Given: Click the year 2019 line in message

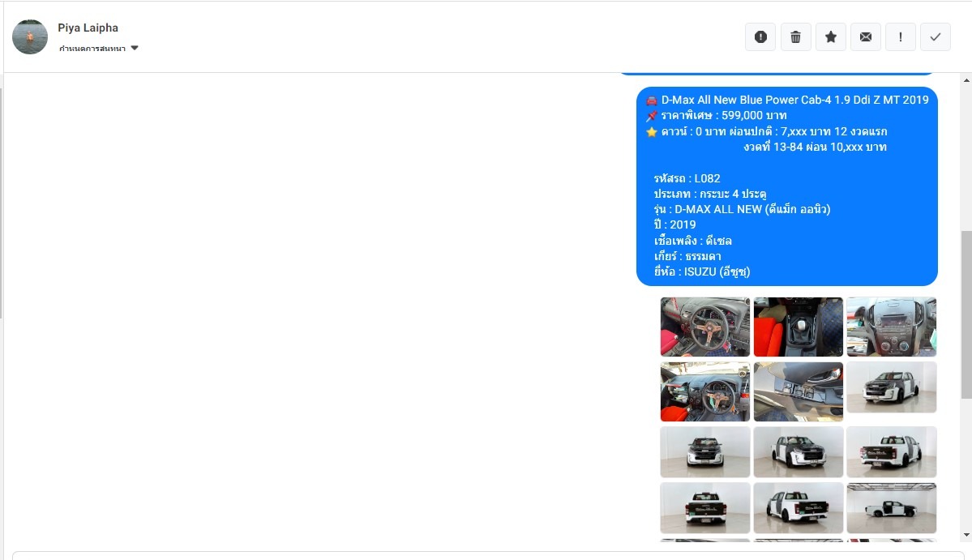Looking at the screenshot, I should [674, 224].
